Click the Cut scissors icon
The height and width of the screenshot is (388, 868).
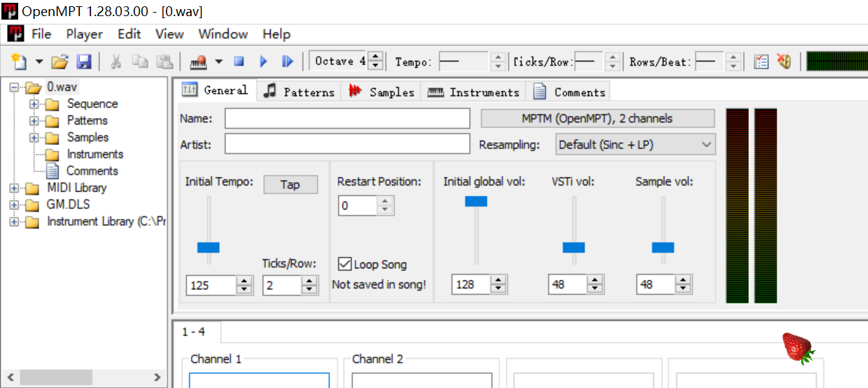[116, 62]
